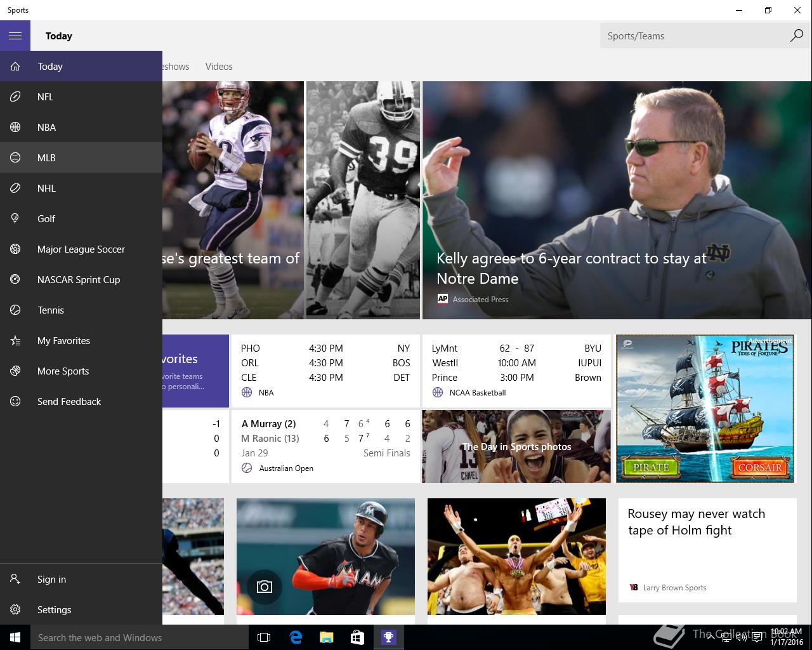
Task: Open the Settings label
Action: click(x=54, y=609)
